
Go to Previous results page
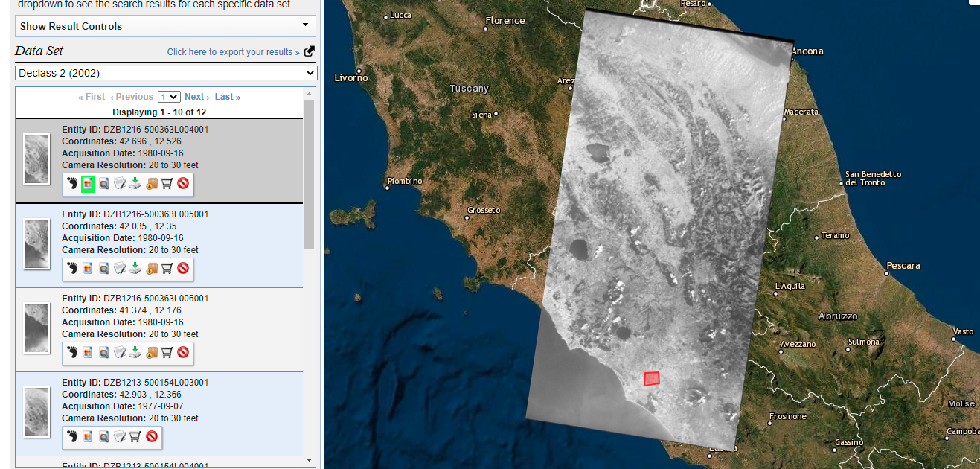132,97
